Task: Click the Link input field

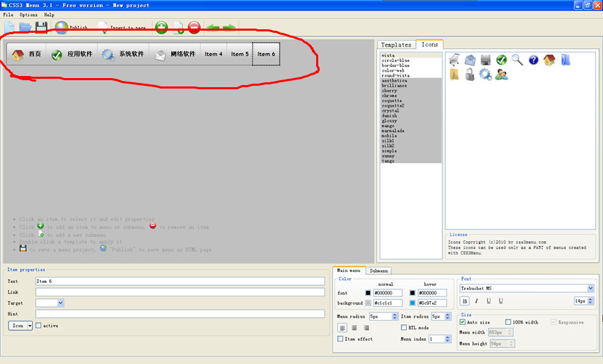Action: 180,292
